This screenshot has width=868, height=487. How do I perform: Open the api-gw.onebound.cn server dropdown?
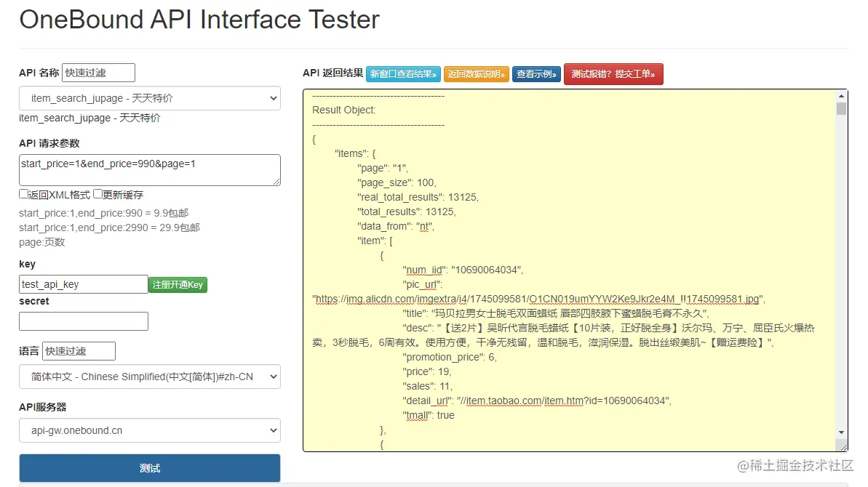click(x=149, y=430)
